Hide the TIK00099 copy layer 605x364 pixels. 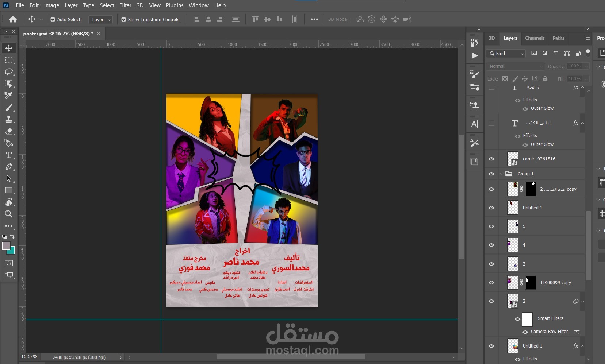491,283
